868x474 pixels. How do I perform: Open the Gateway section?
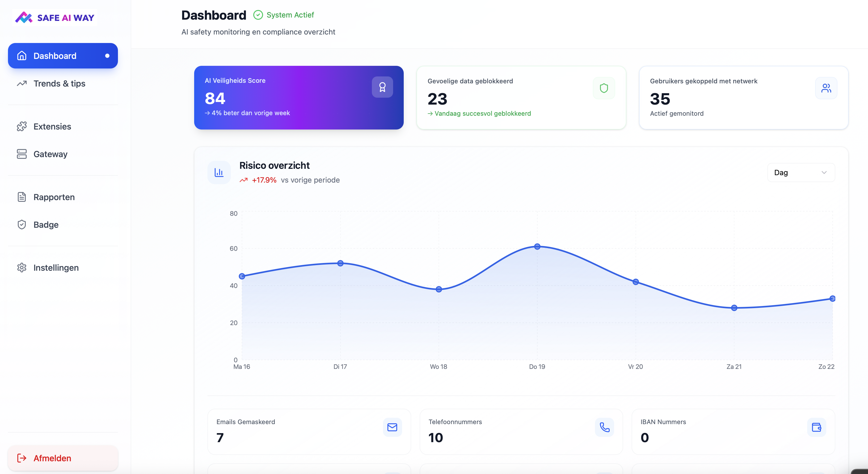point(50,154)
